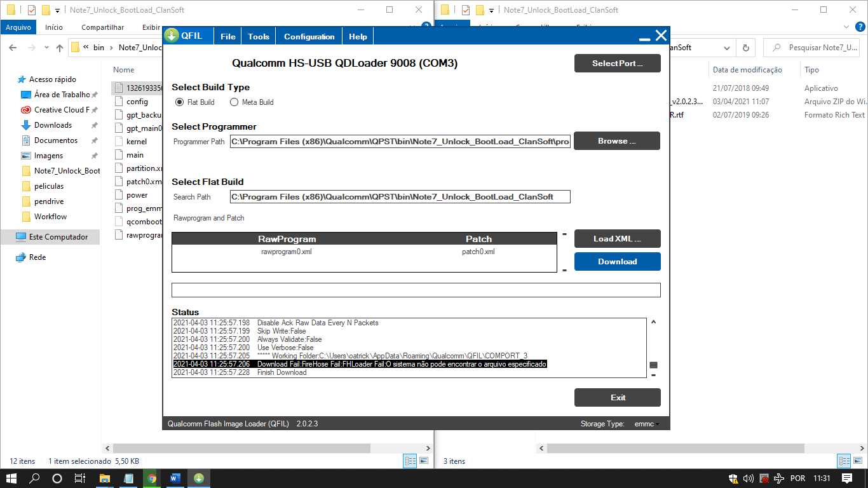The height and width of the screenshot is (488, 868).
Task: Click the Select Port button
Action: pyautogui.click(x=617, y=64)
